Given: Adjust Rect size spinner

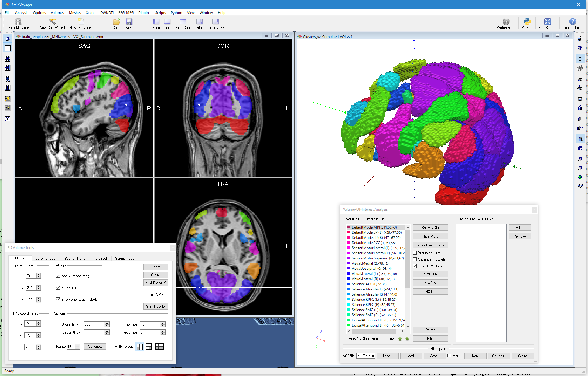Looking at the screenshot, I should (x=163, y=332).
